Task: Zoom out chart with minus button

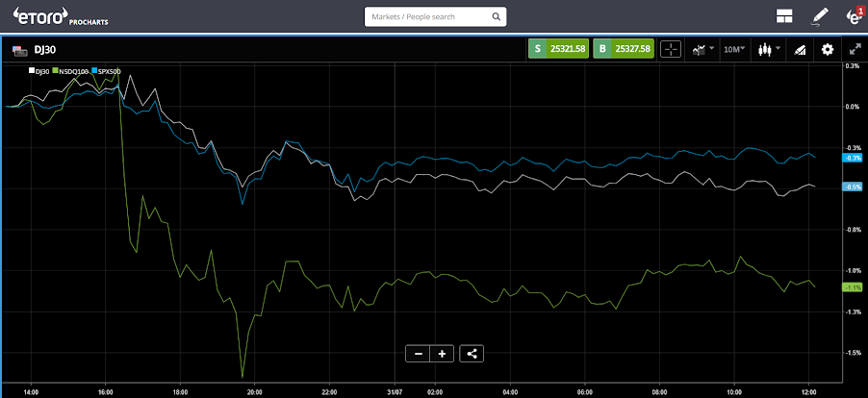Action: [418, 354]
